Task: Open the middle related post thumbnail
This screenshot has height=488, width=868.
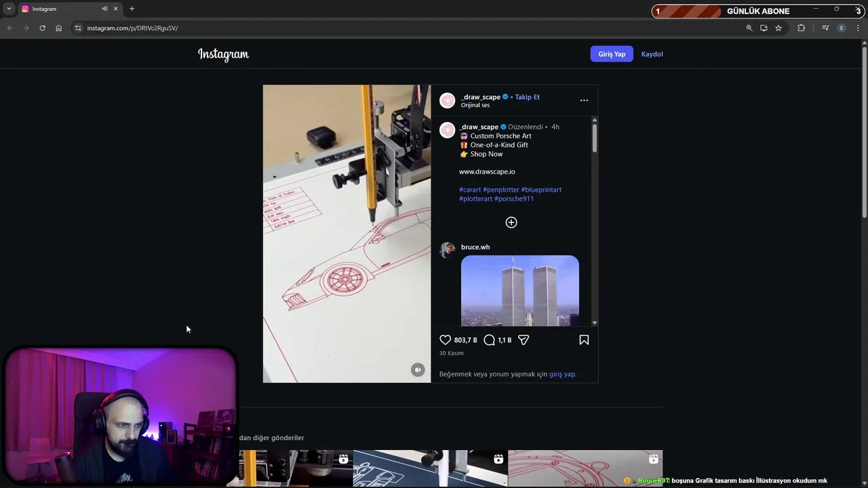Action: click(430, 468)
